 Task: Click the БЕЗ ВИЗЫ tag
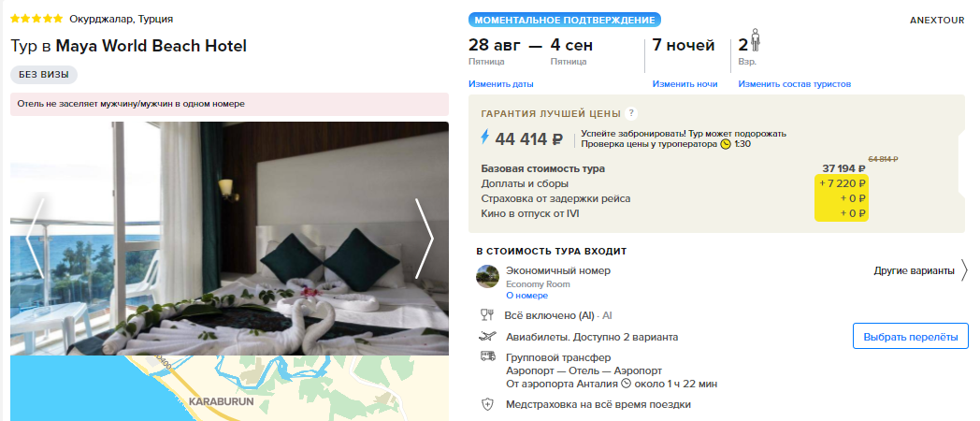[x=44, y=75]
